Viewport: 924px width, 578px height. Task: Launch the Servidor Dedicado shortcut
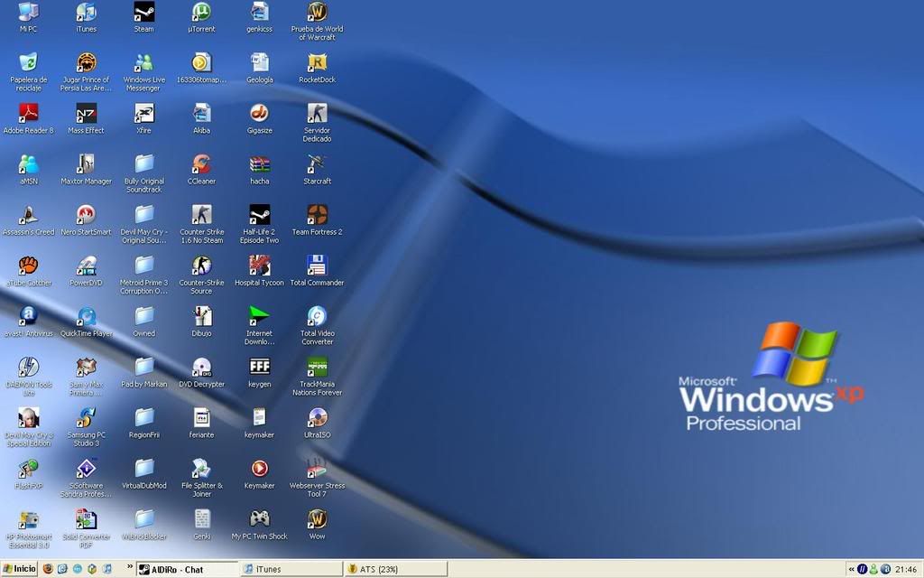tap(317, 123)
